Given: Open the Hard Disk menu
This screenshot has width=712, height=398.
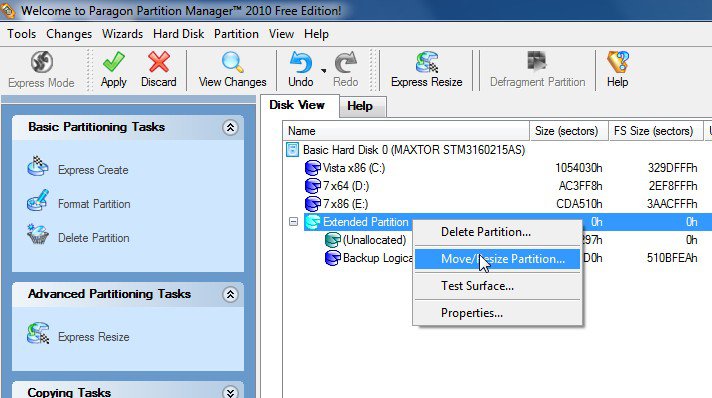Looking at the screenshot, I should (178, 34).
